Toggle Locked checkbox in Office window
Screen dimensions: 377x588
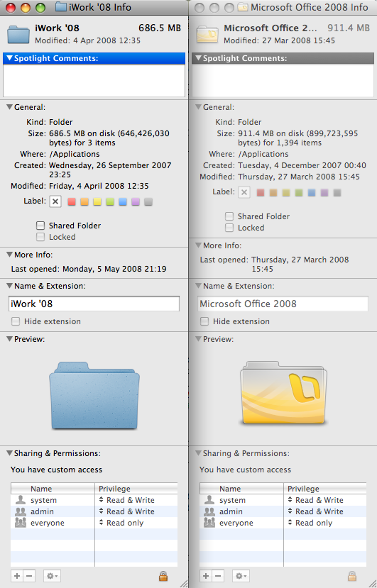pyautogui.click(x=229, y=228)
